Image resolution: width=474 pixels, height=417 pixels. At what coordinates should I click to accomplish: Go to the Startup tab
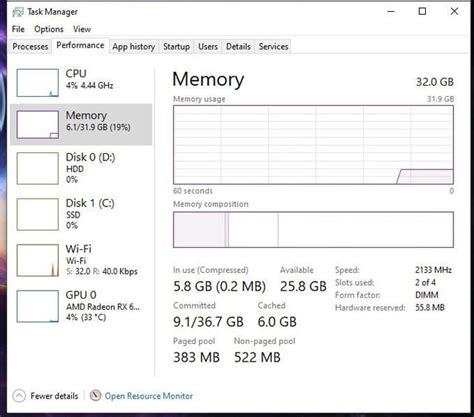point(176,47)
